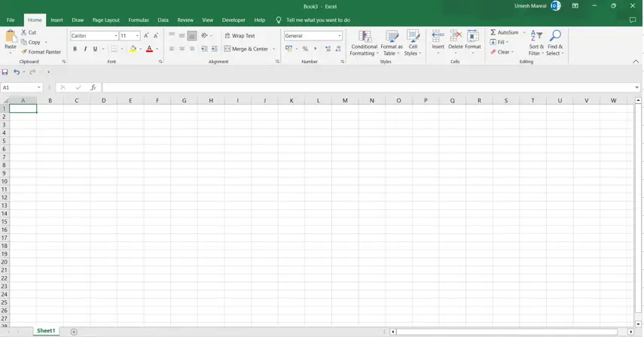Click the AutoSum sigma icon

(493, 32)
